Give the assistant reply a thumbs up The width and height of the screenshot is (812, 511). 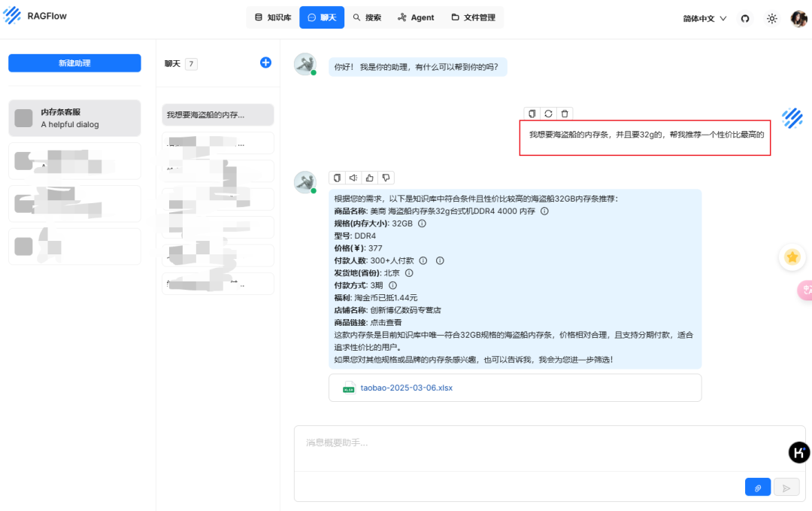pos(369,178)
